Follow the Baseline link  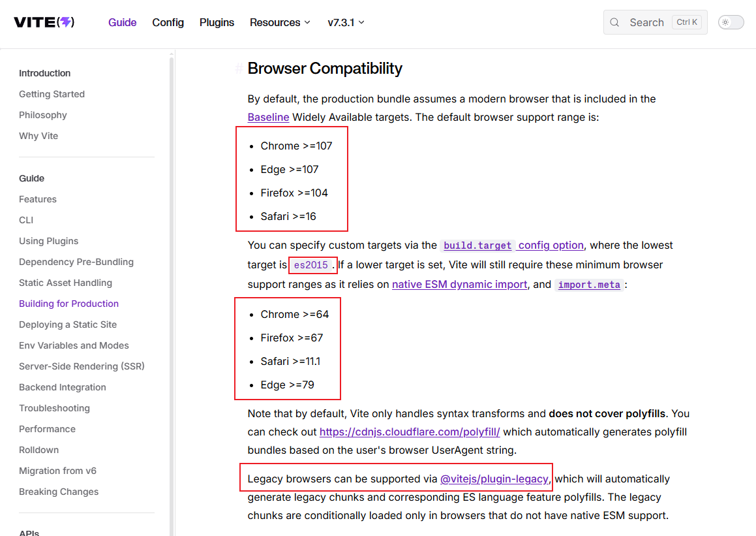(268, 118)
